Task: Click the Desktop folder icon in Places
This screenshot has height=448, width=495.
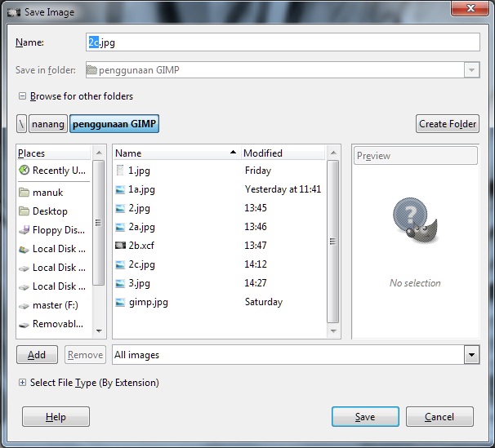Action: click(x=24, y=211)
